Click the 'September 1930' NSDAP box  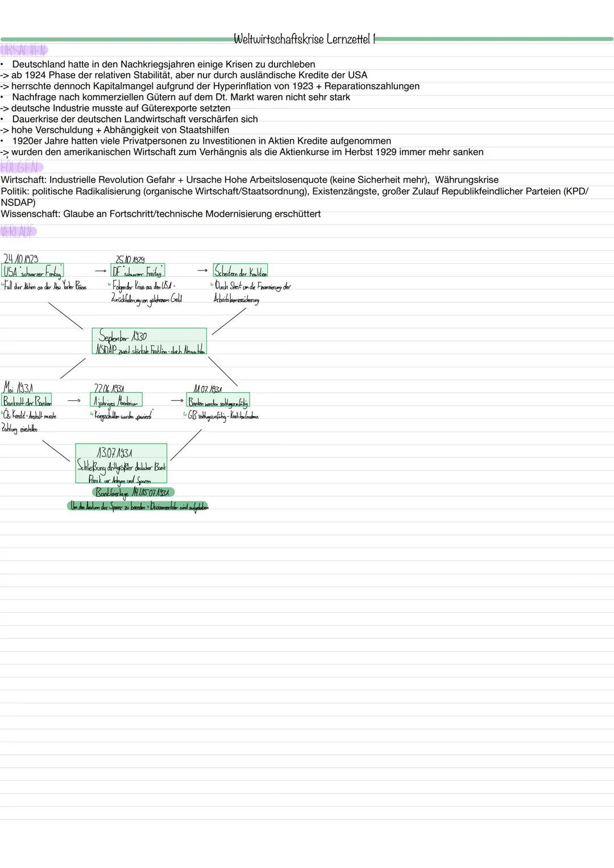[x=150, y=341]
